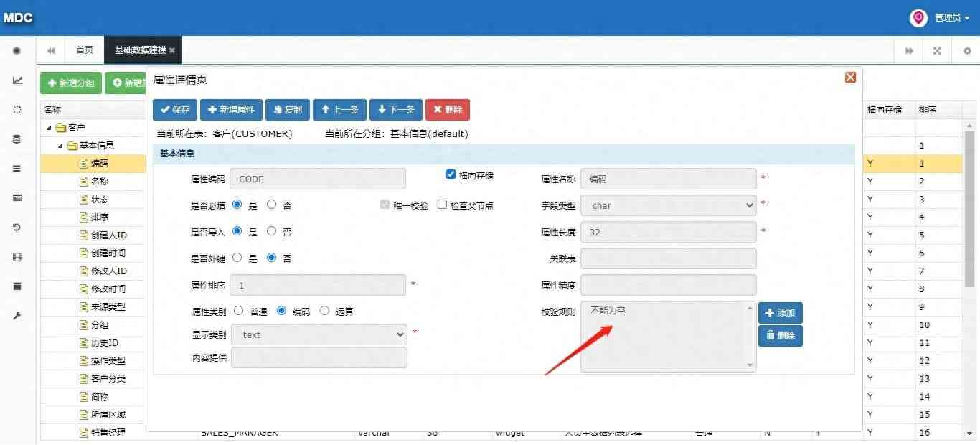
Task: Go to next record with 下一条
Action: click(396, 110)
